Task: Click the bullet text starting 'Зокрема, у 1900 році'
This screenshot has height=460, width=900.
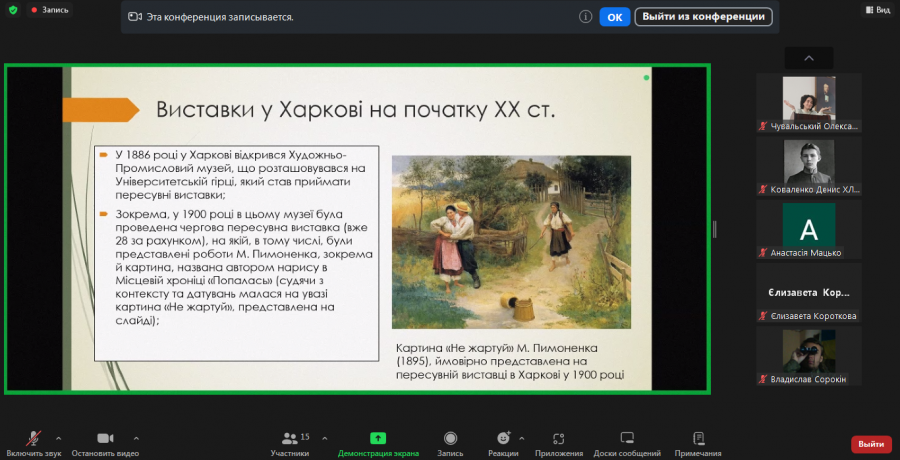Action: tap(245, 268)
